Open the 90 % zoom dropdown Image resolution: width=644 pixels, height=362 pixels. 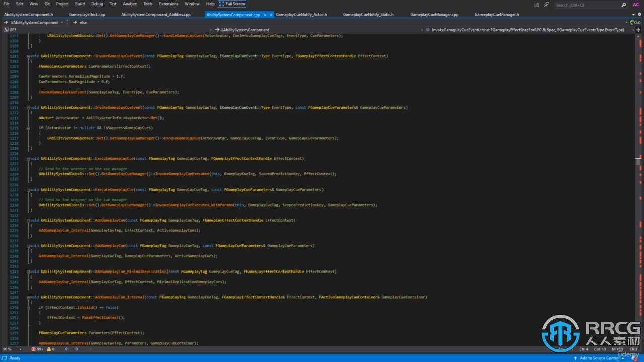13,349
